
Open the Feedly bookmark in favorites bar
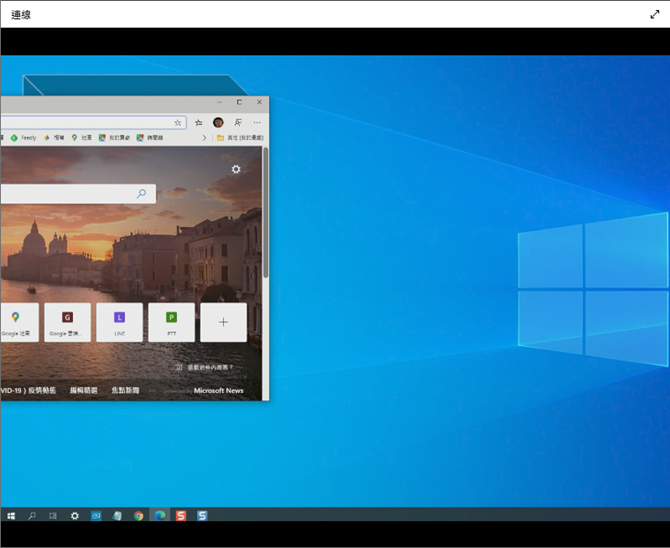coord(24,138)
